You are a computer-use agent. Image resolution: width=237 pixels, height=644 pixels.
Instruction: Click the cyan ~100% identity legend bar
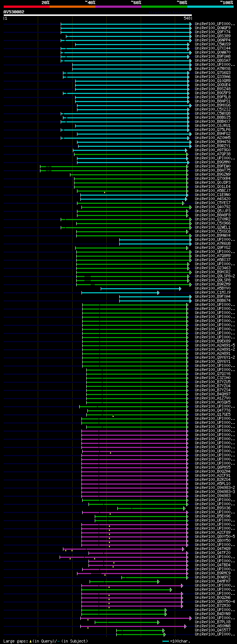click(x=210, y=6)
